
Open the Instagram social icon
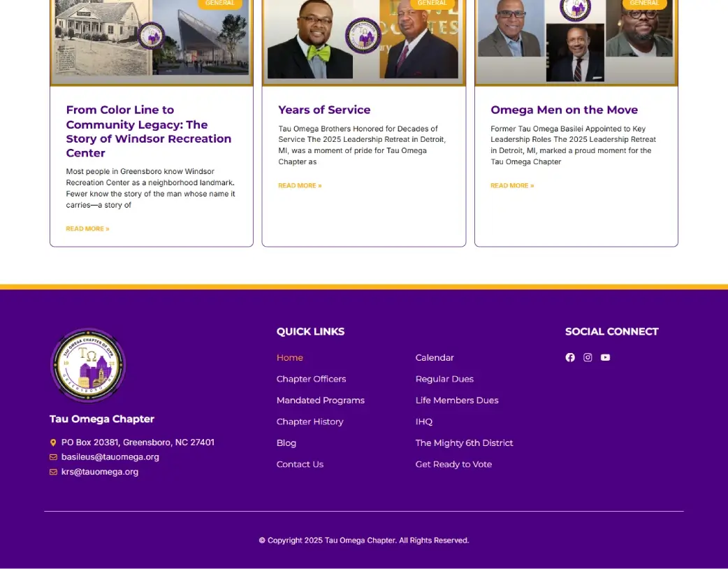[588, 357]
